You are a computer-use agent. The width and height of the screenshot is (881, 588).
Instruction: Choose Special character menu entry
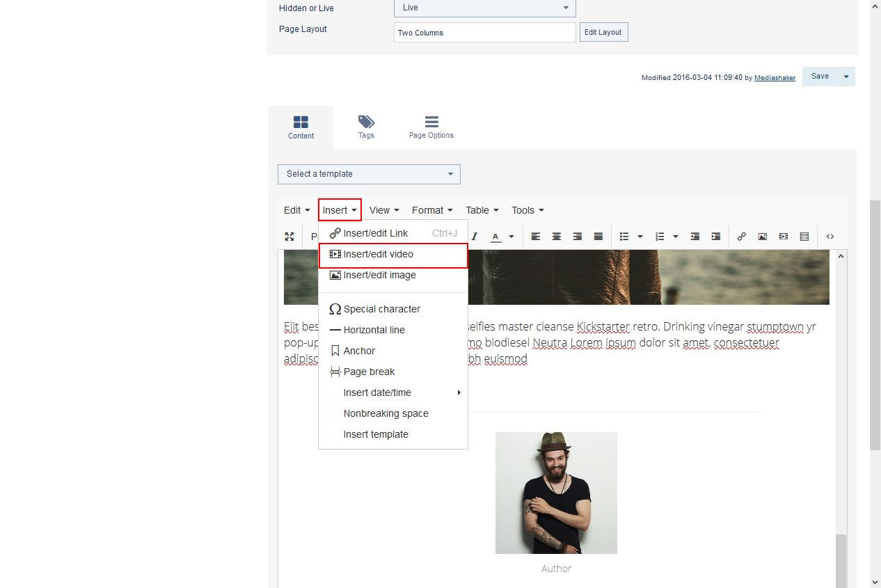click(x=393, y=309)
